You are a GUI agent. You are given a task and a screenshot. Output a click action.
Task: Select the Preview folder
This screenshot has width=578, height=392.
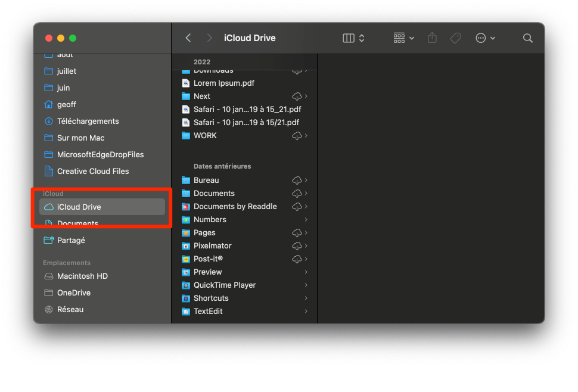[244, 272]
